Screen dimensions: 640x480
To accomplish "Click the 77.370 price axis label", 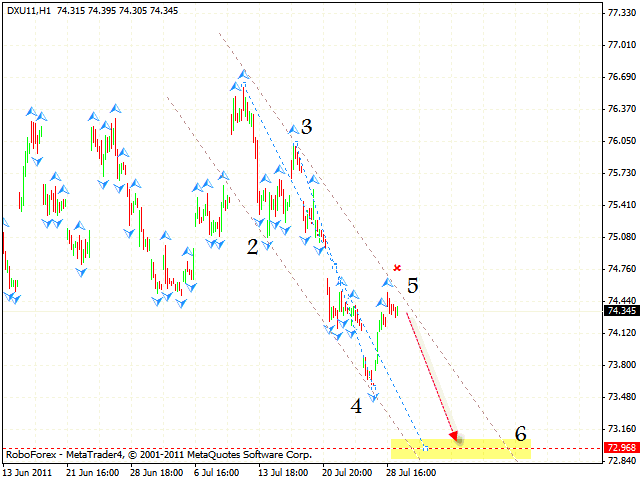I will point(622,13).
